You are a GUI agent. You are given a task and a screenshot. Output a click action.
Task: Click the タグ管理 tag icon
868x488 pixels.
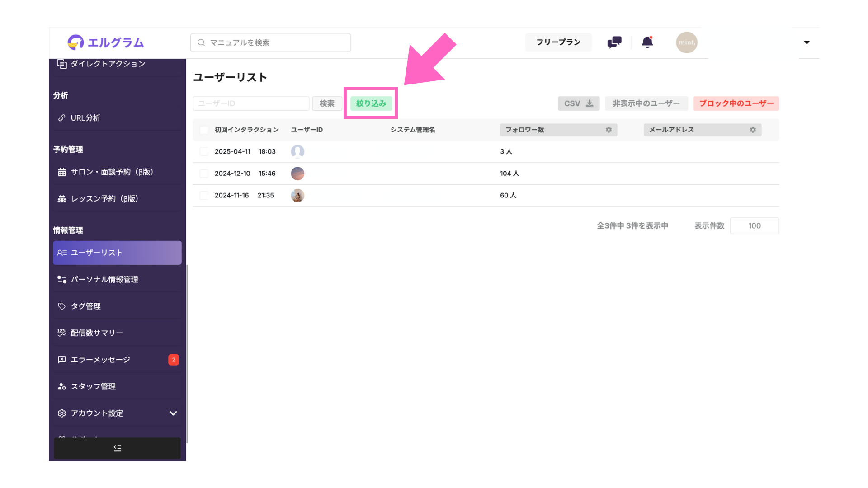point(62,306)
